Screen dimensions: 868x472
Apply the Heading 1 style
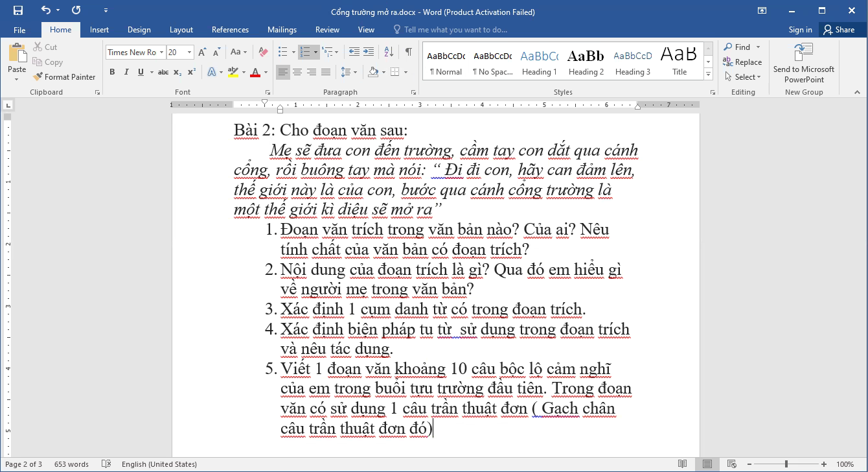point(539,62)
